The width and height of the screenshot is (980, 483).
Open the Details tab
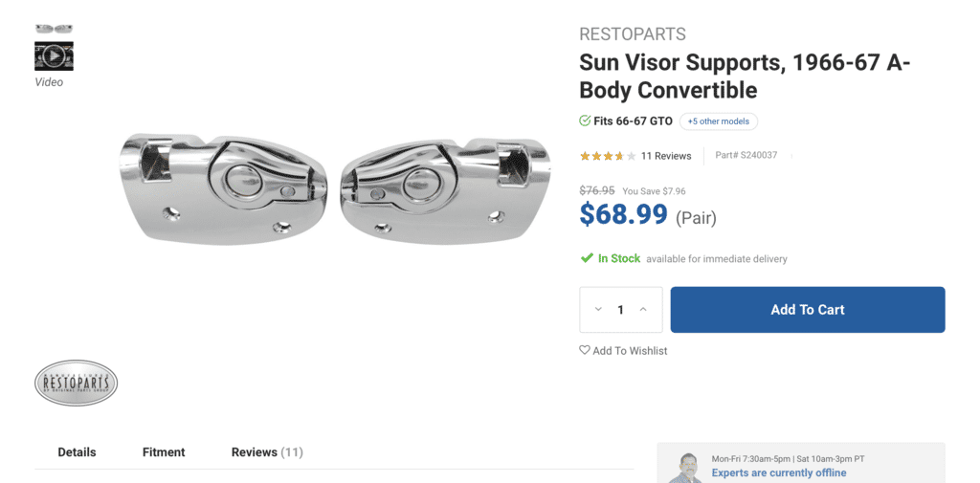77,452
